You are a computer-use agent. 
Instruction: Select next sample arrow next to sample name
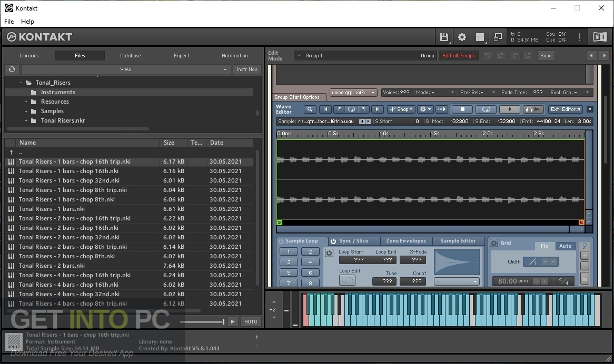click(368, 122)
